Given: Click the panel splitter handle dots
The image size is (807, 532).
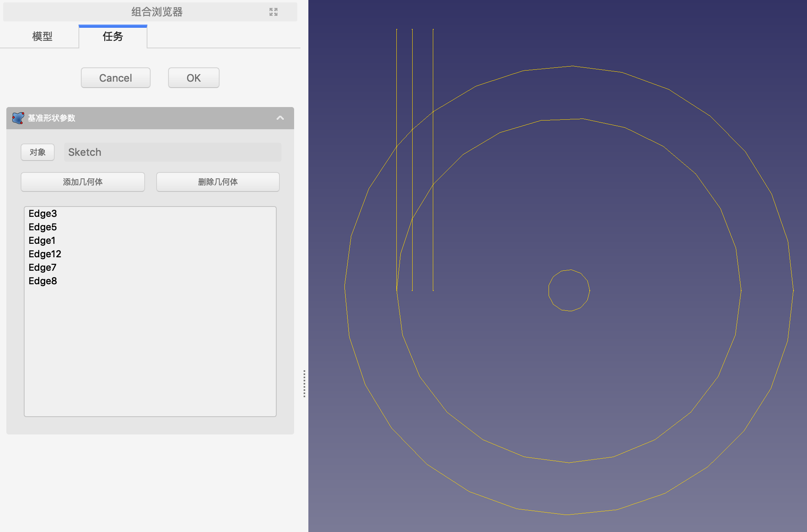Looking at the screenshot, I should pyautogui.click(x=304, y=383).
